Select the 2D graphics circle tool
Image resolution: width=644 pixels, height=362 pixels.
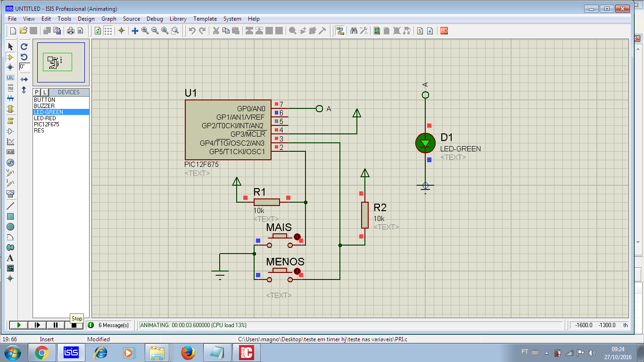pos(10,227)
